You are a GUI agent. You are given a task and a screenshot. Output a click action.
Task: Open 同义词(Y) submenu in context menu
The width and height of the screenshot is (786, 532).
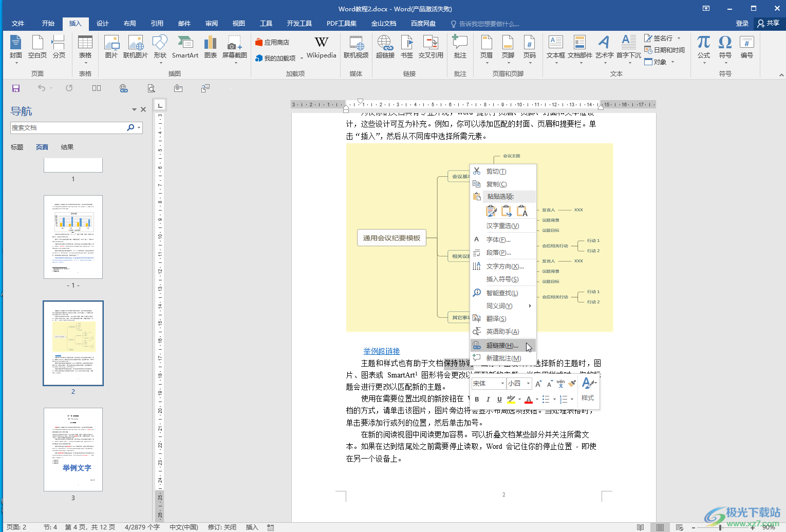tap(503, 306)
